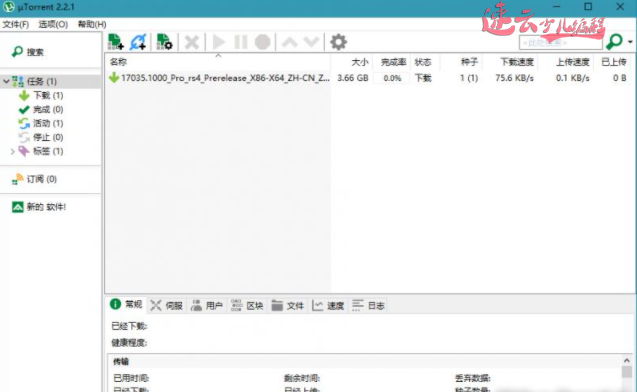Click the 75.6 KB/s download speed cell

click(514, 78)
